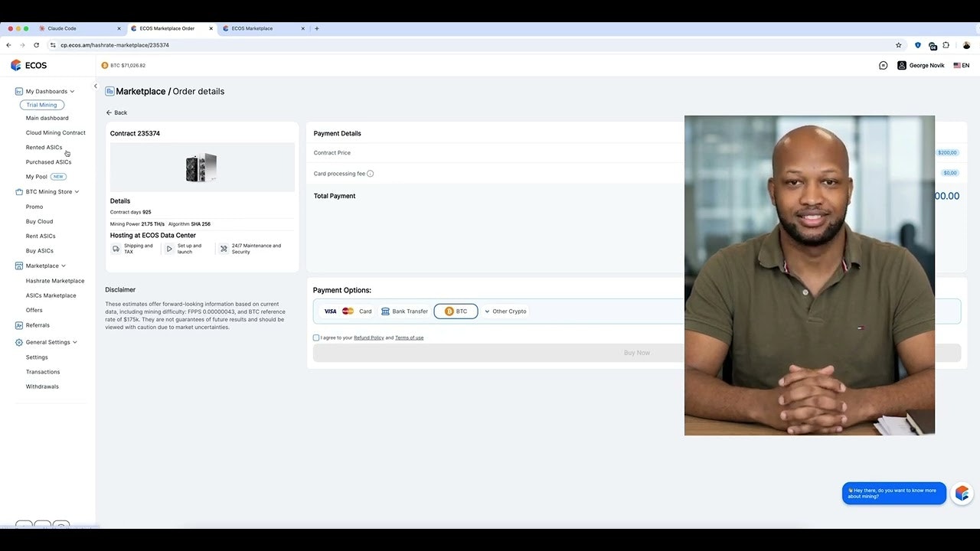Click the Back link above the contract
The height and width of the screenshot is (551, 980).
116,112
